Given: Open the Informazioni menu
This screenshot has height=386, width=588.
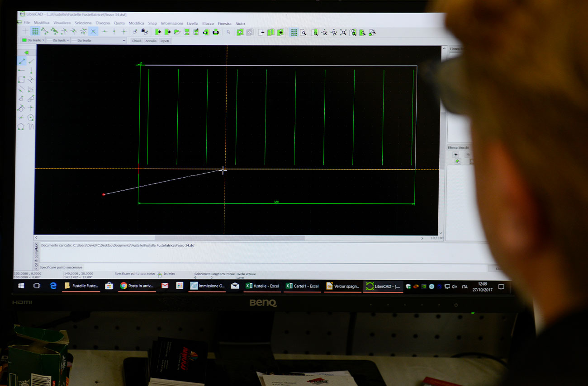Looking at the screenshot, I should pos(172,23).
